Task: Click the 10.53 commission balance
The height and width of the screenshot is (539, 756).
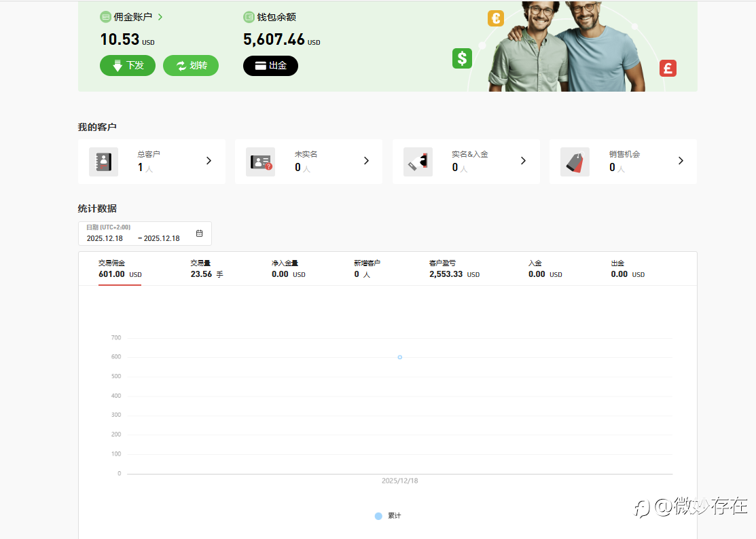Action: click(120, 39)
